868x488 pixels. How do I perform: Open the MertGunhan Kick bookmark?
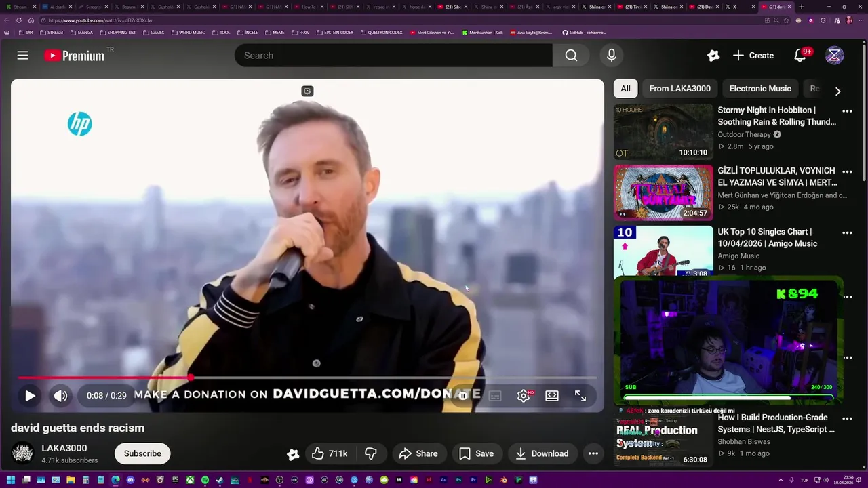(482, 33)
